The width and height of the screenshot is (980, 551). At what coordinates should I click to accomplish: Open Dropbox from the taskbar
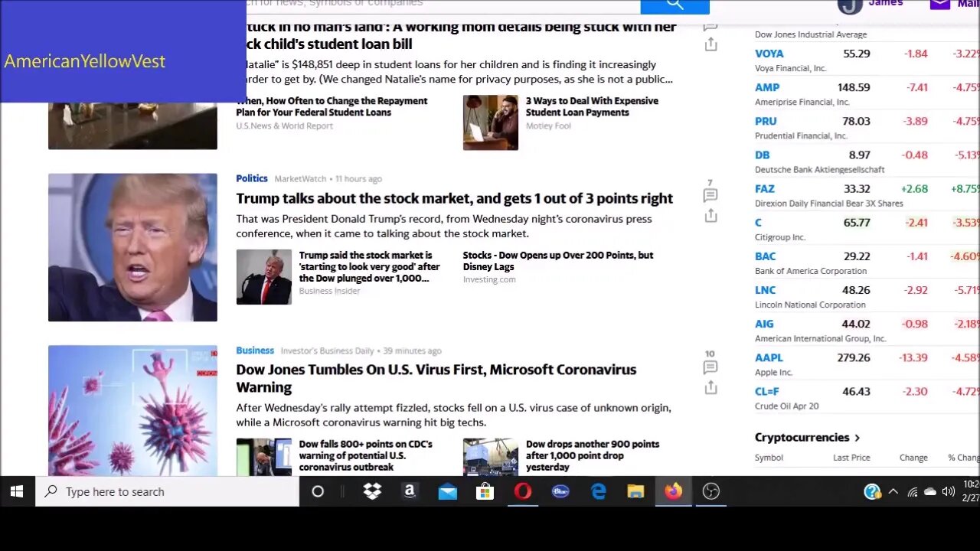pyautogui.click(x=372, y=491)
